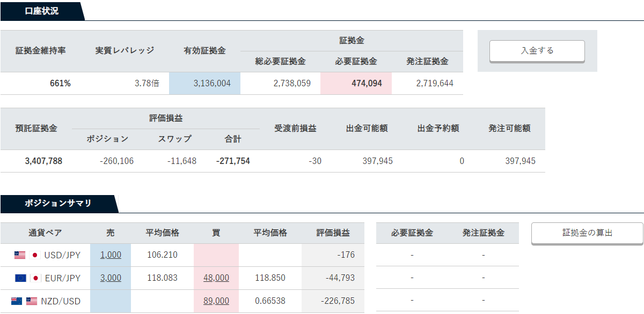Click the 通貨ペア column header

point(45,233)
